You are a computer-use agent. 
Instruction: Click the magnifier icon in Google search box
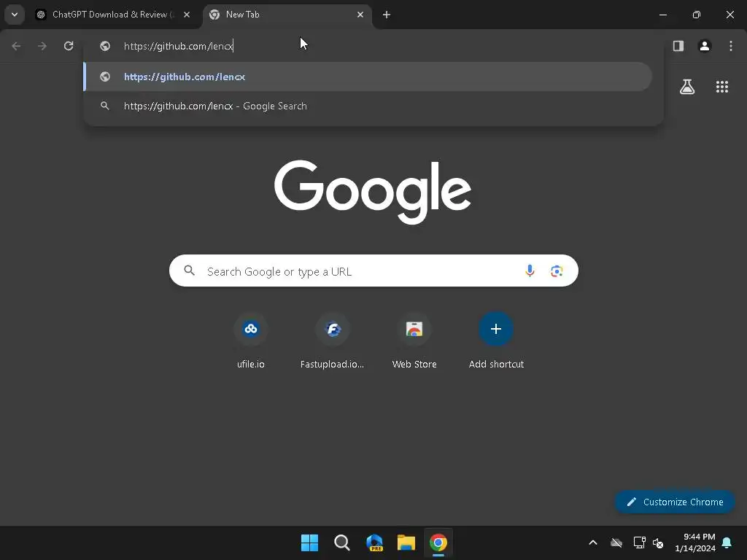click(190, 271)
